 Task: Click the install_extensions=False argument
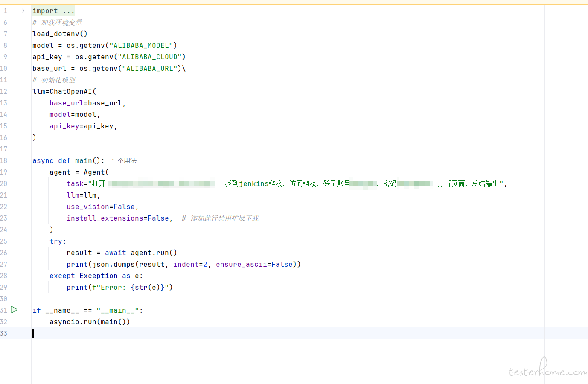[118, 218]
